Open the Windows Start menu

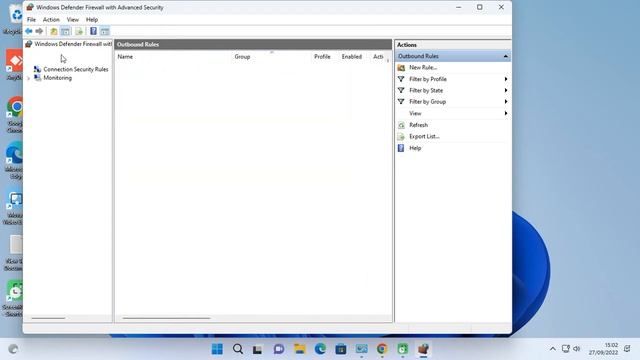coord(217,349)
